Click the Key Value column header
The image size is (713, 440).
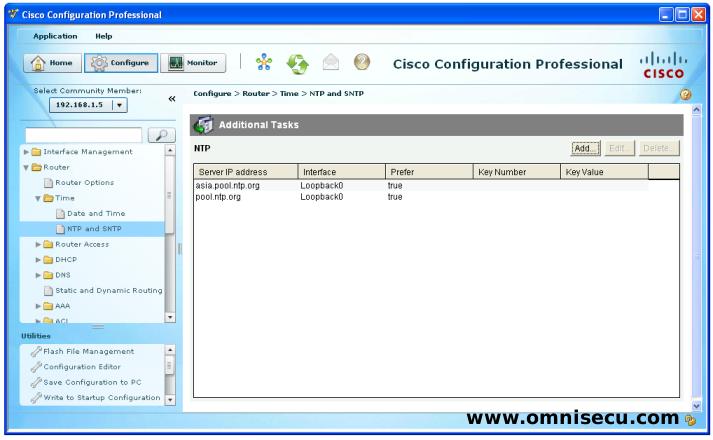tap(604, 172)
